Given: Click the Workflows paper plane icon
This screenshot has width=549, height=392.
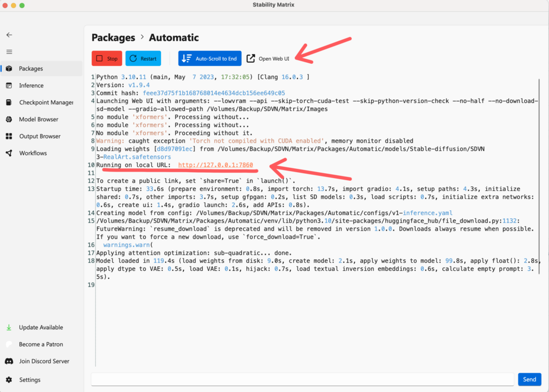Looking at the screenshot, I should tap(9, 153).
